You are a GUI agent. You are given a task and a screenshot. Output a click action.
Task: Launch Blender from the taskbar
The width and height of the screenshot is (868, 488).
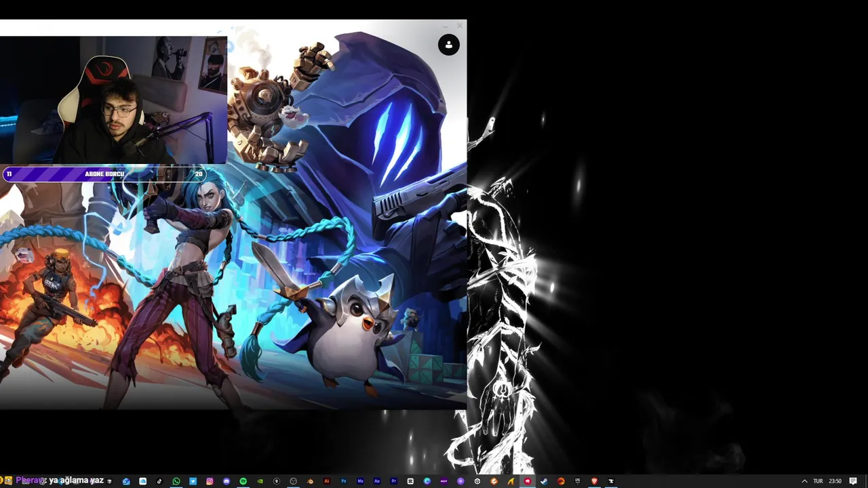[x=310, y=481]
